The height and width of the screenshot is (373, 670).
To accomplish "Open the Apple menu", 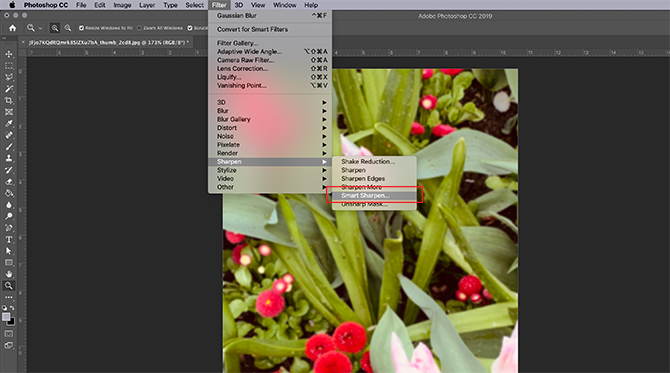I will 12,5.
